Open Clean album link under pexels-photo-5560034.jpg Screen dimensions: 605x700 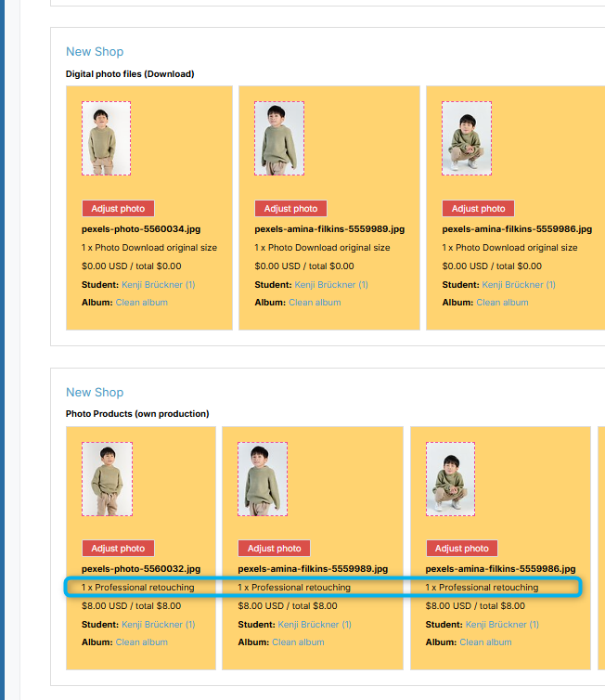click(x=142, y=303)
